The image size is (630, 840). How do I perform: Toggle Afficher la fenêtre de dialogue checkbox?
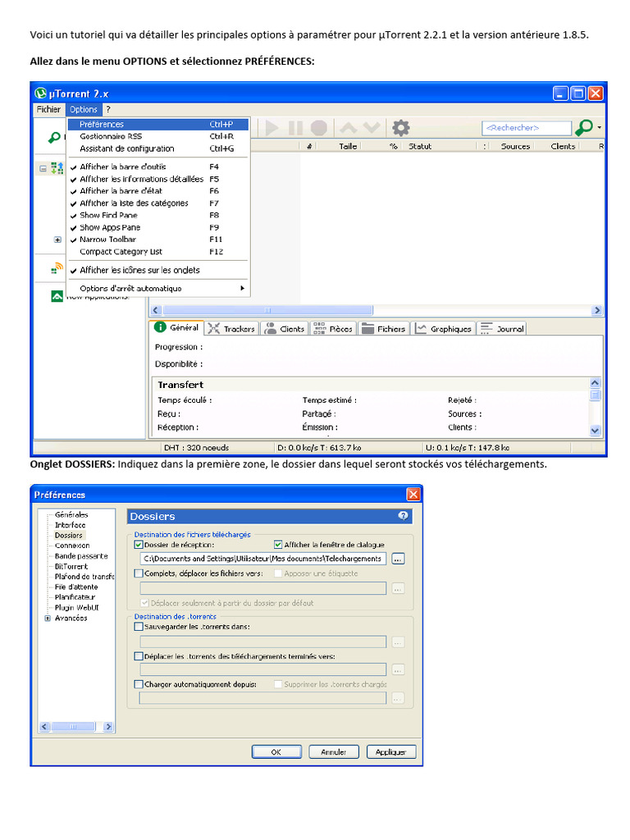(278, 545)
